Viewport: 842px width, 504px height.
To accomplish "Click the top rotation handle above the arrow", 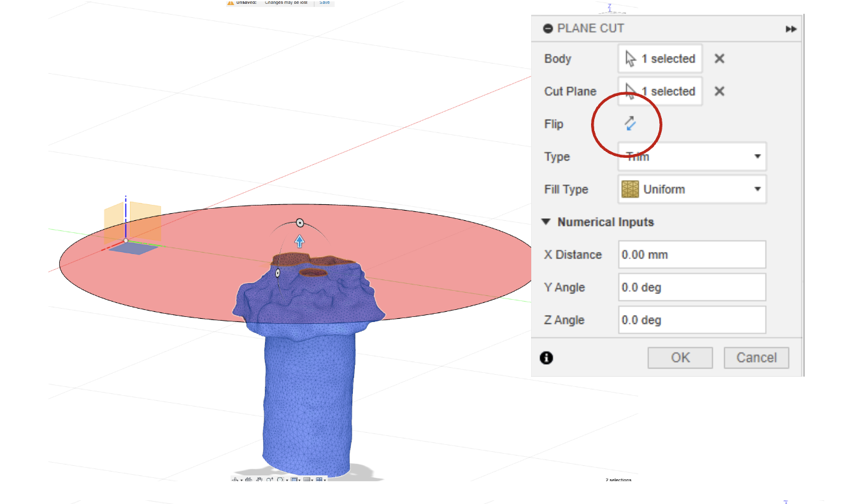I will click(299, 223).
